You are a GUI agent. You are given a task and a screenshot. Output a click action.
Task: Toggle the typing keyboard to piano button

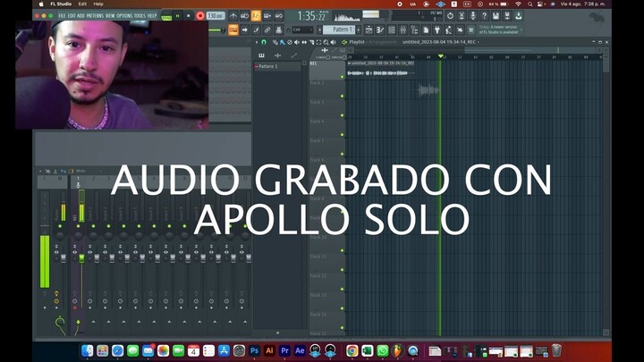233,30
